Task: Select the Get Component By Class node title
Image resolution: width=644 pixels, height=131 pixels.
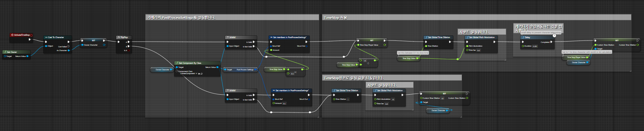Action: pos(197,63)
